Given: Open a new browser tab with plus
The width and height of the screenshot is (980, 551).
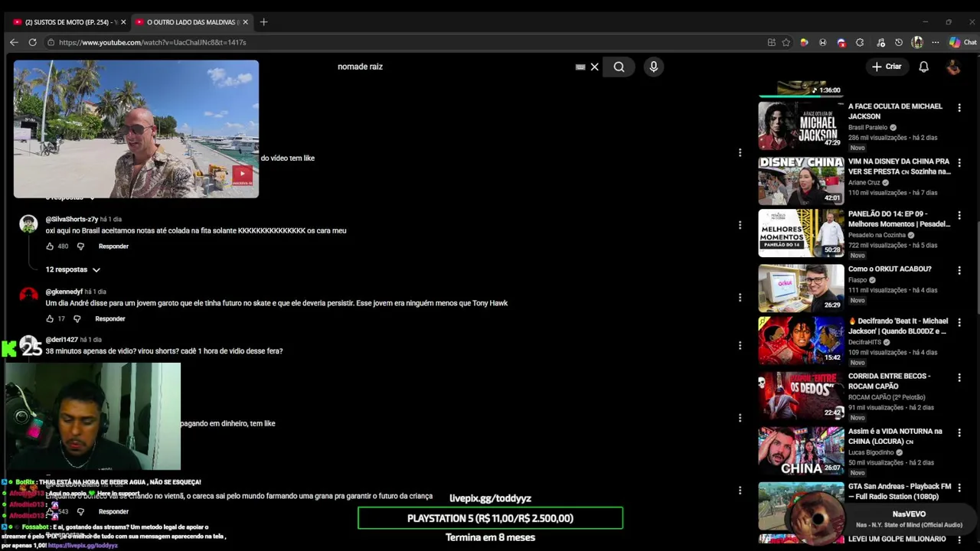Looking at the screenshot, I should tap(263, 22).
